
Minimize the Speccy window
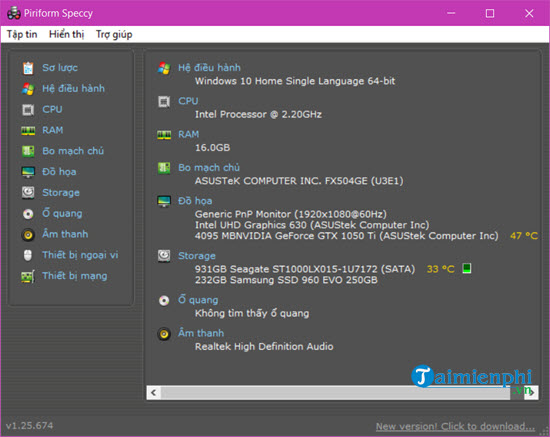pyautogui.click(x=451, y=13)
